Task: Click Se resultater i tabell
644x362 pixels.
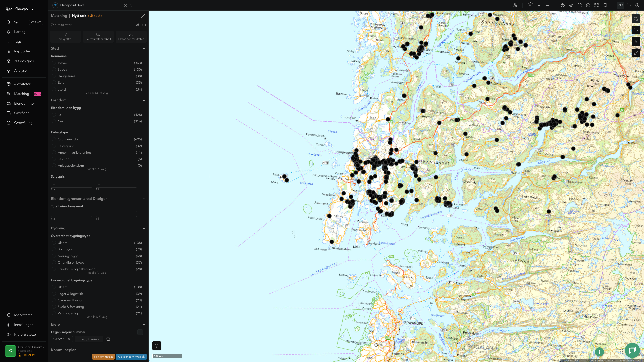Action: pyautogui.click(x=98, y=36)
